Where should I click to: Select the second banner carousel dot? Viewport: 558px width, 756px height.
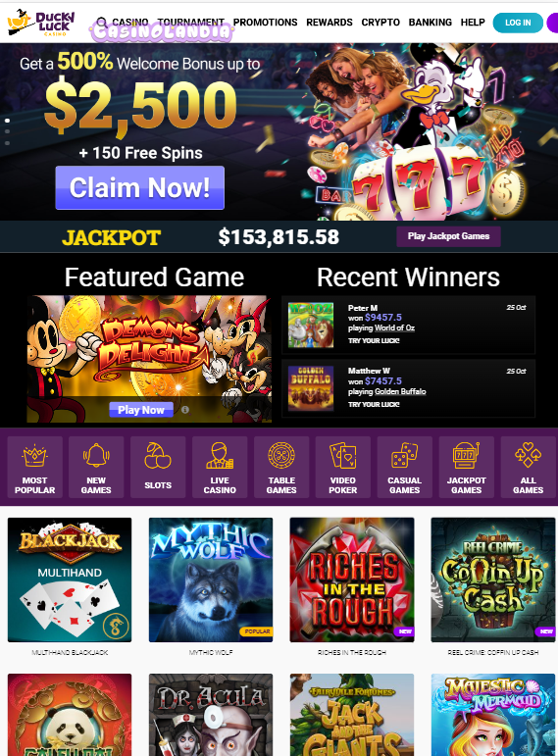coord(7,131)
